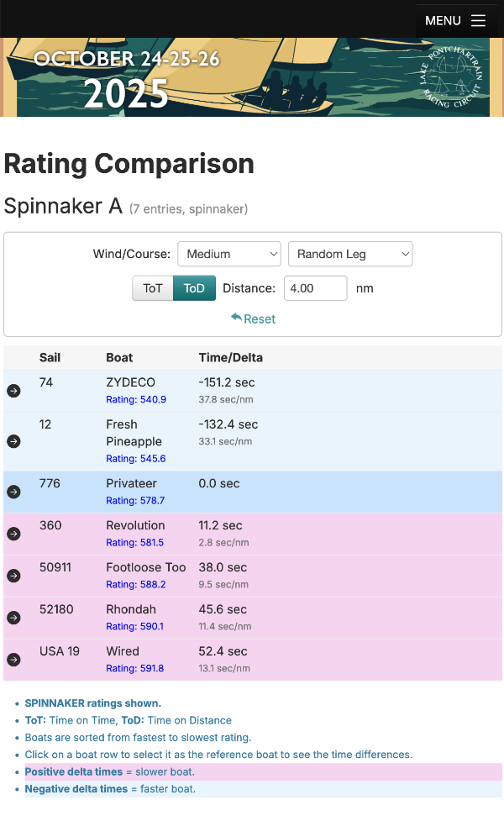Select the arrow icon for Revolution
504x816 pixels.
pos(13,534)
